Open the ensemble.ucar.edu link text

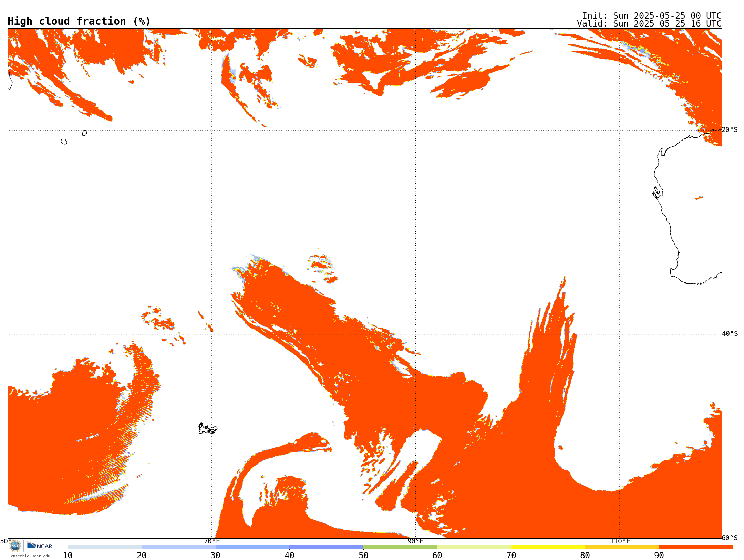pyautogui.click(x=31, y=556)
